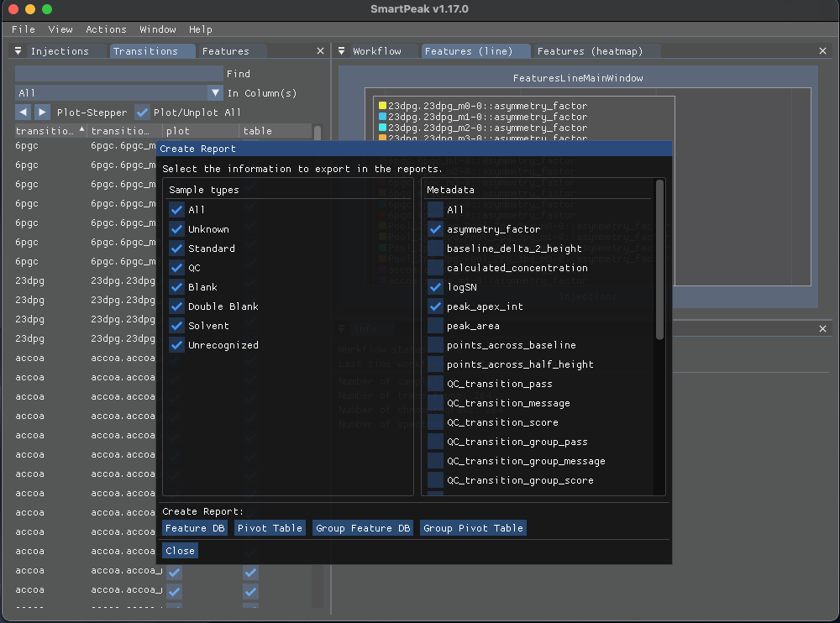Click the cyan 23dpg_m2-0 legend swatch

tap(382, 128)
